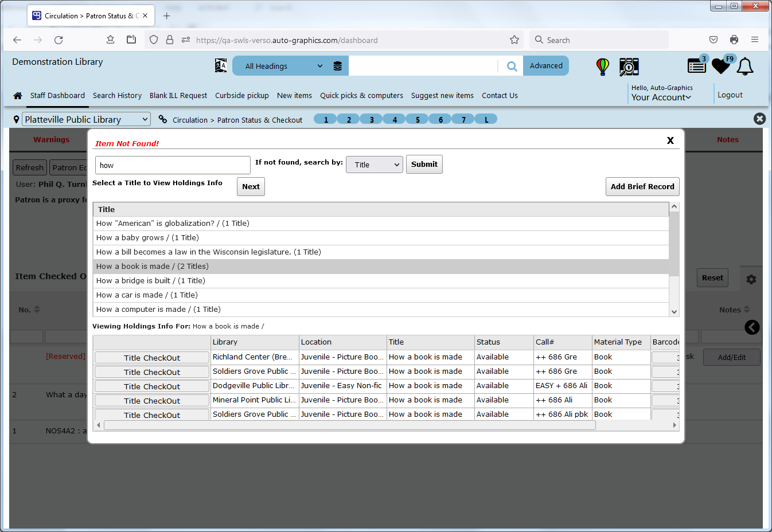This screenshot has height=532, width=772.
Task: Open Search History menu
Action: pos(117,96)
